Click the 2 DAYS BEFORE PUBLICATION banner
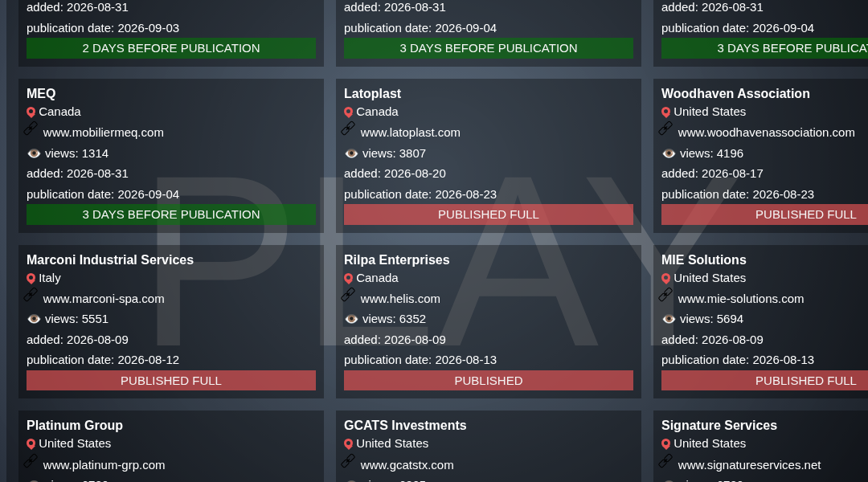Image resolution: width=868 pixels, height=482 pixels. [x=171, y=48]
